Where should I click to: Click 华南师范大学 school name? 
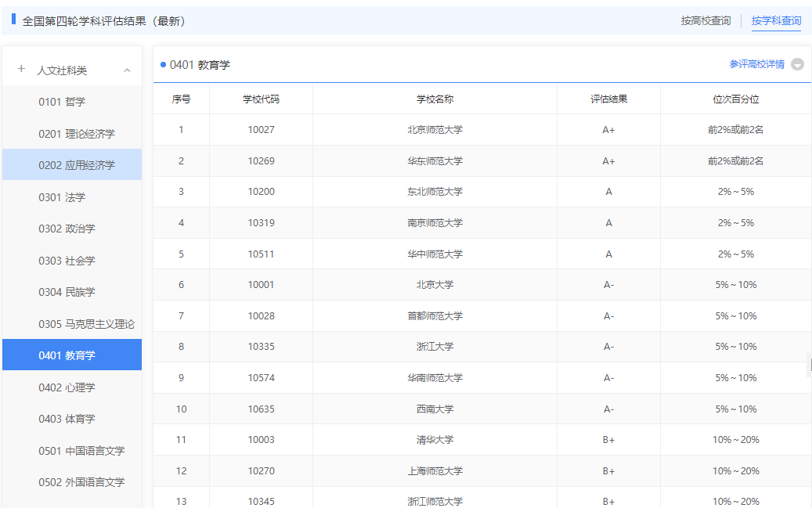(435, 378)
